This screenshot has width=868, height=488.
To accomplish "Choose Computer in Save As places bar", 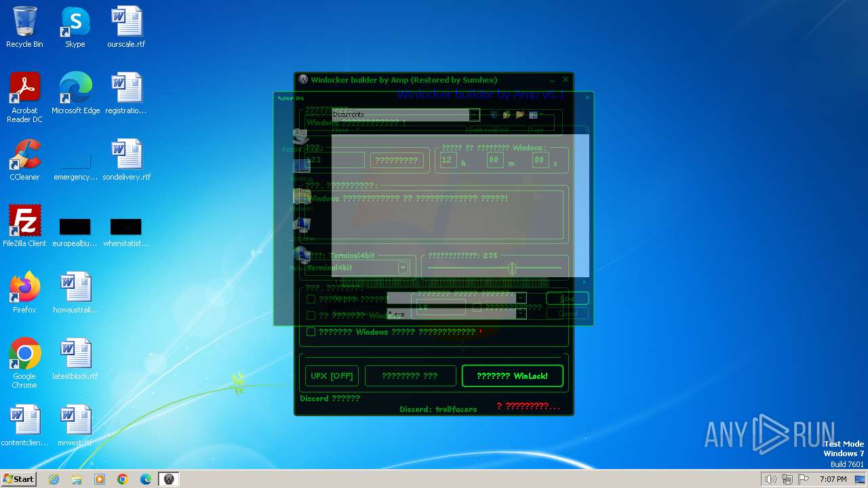I will coord(302,230).
